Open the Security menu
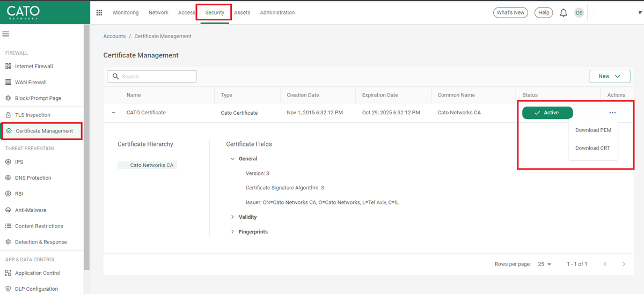 215,12
